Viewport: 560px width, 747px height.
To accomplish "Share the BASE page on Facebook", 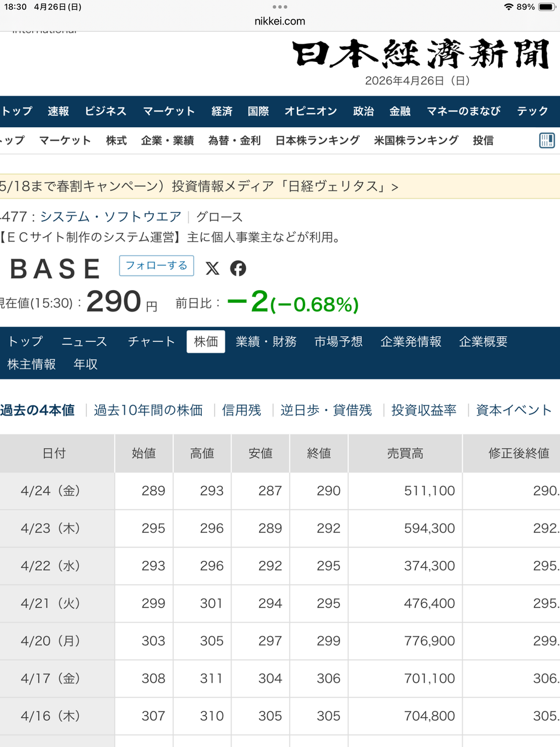I will tap(238, 268).
